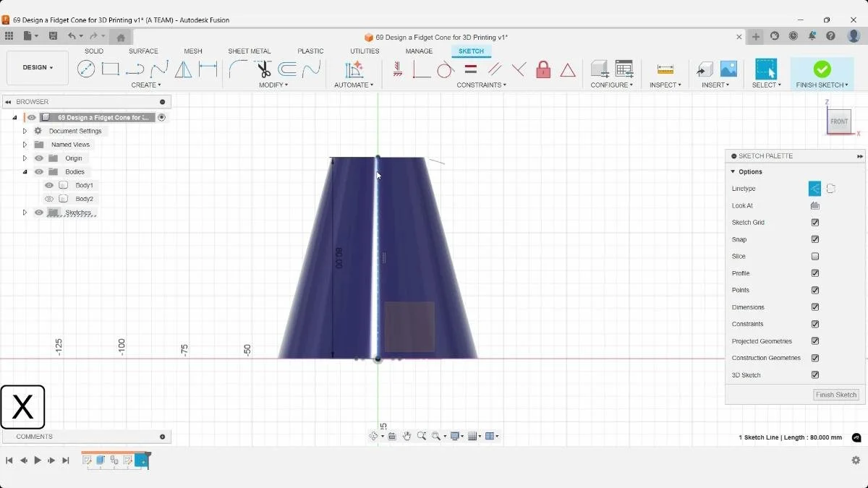Switch to the SHEET METAL tab
Screen dimensions: 868x488
click(250, 51)
